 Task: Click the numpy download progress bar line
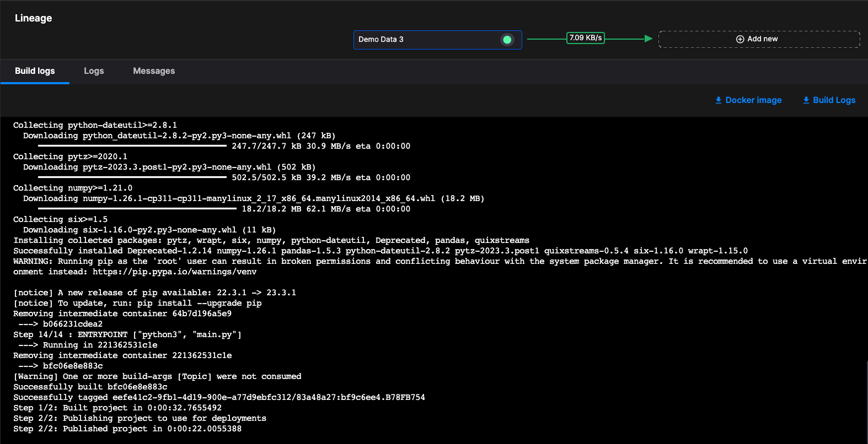pyautogui.click(x=138, y=209)
